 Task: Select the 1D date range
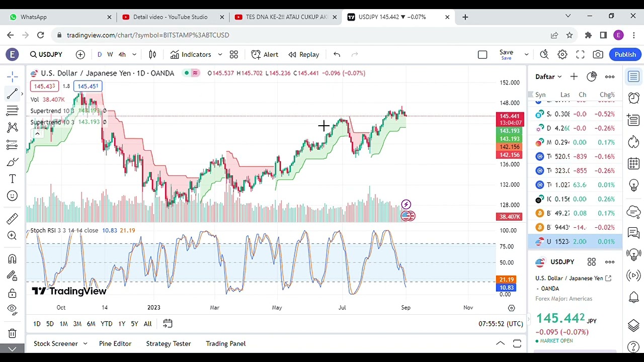point(37,324)
